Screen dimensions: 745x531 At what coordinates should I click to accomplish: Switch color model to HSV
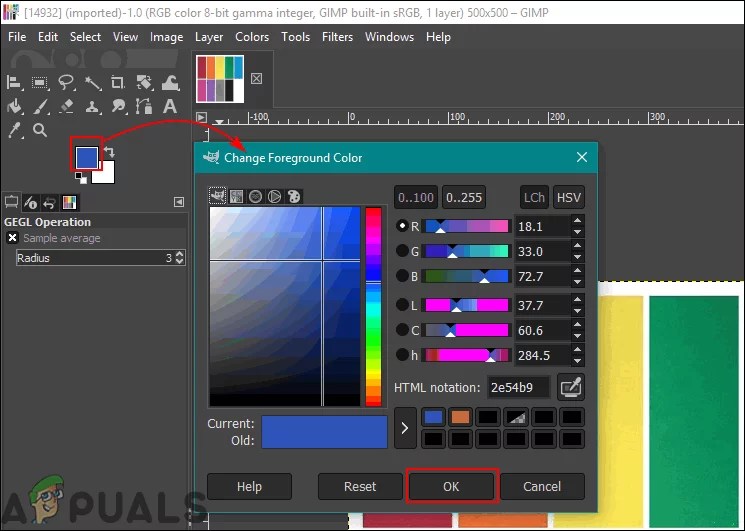pyautogui.click(x=569, y=197)
